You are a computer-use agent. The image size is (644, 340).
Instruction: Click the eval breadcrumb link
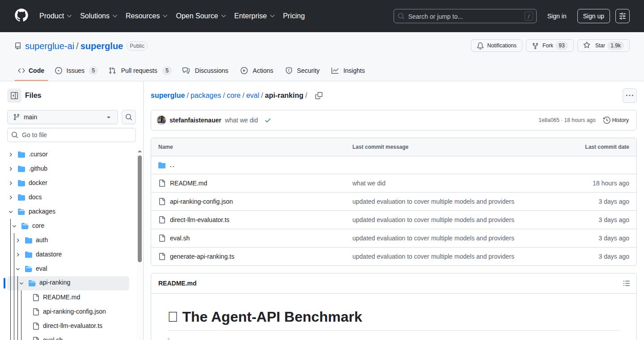[253, 96]
